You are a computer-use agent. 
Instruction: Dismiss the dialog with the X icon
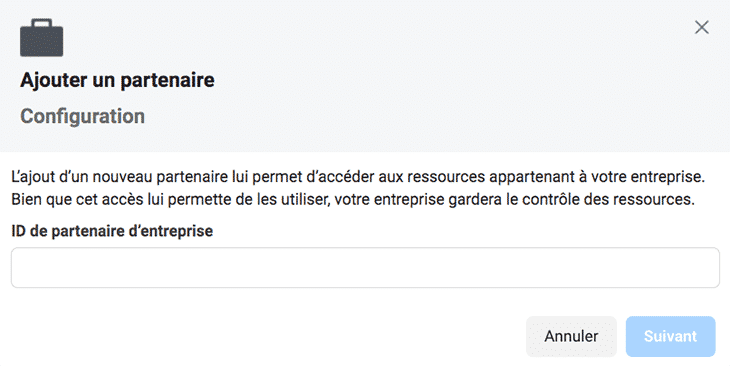tap(702, 27)
